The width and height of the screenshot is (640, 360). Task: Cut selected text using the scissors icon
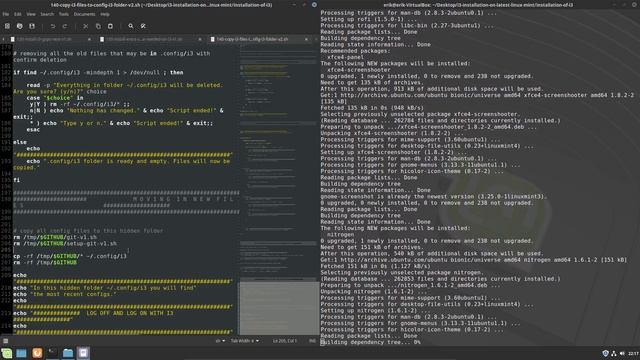[x=85, y=26]
